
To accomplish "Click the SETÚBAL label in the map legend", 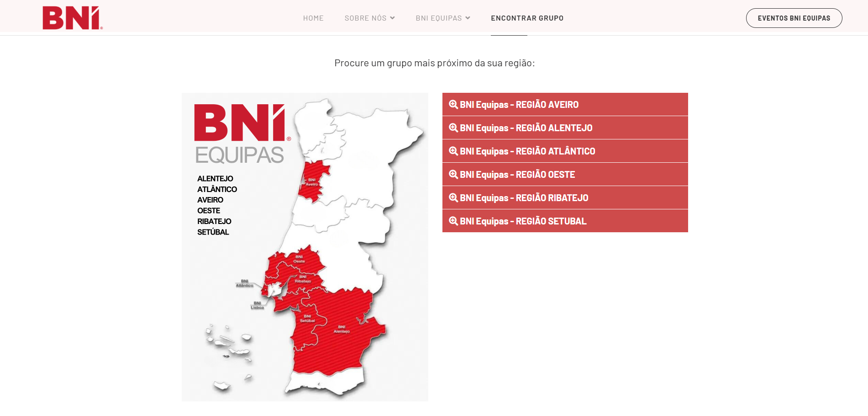I will pos(213,232).
